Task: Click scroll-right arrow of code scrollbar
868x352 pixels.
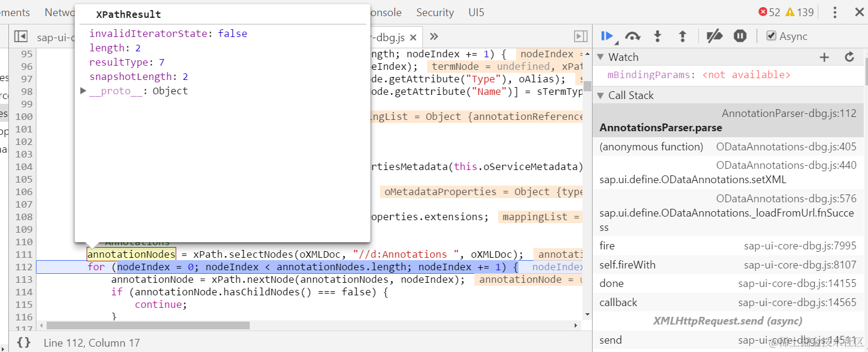Action: pos(576,326)
